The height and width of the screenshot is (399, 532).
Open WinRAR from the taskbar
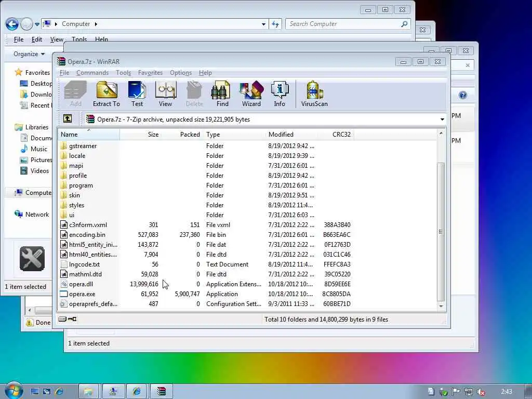[x=162, y=392]
